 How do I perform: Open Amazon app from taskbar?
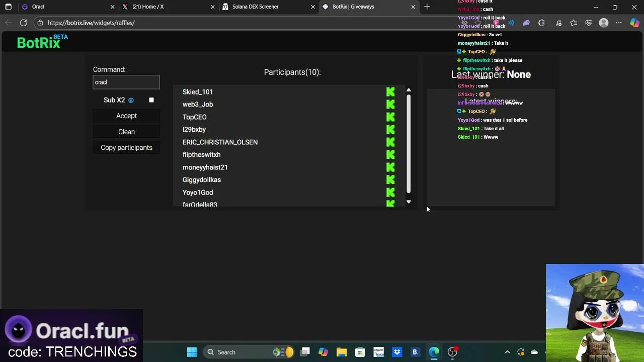pos(378,352)
